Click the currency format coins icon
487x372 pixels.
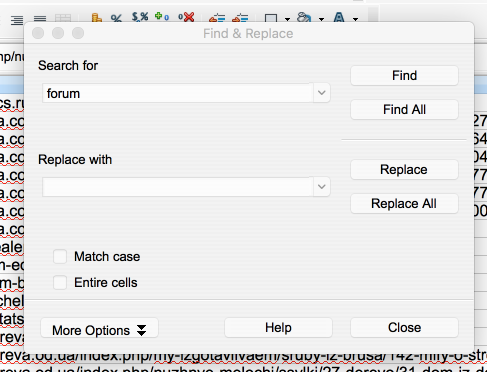pyautogui.click(x=97, y=17)
